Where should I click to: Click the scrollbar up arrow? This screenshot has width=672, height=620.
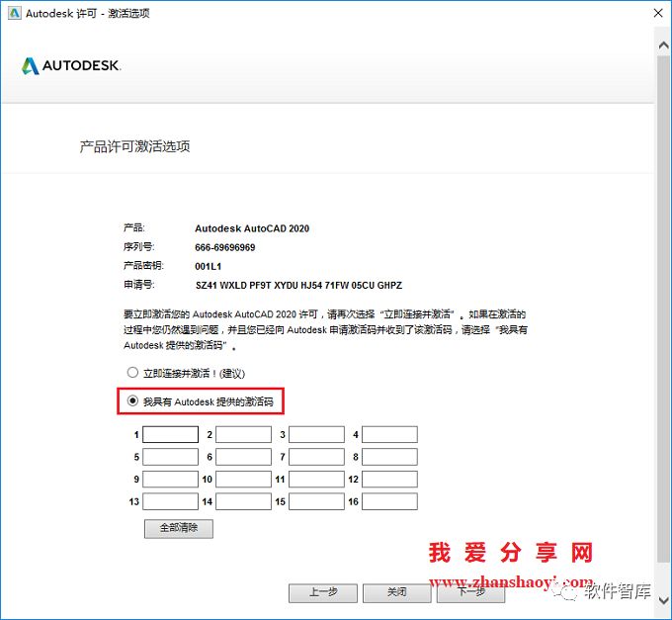pyautogui.click(x=663, y=45)
